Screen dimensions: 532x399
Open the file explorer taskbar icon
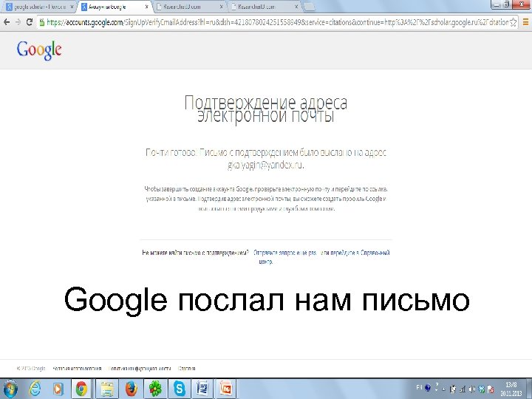(x=107, y=389)
